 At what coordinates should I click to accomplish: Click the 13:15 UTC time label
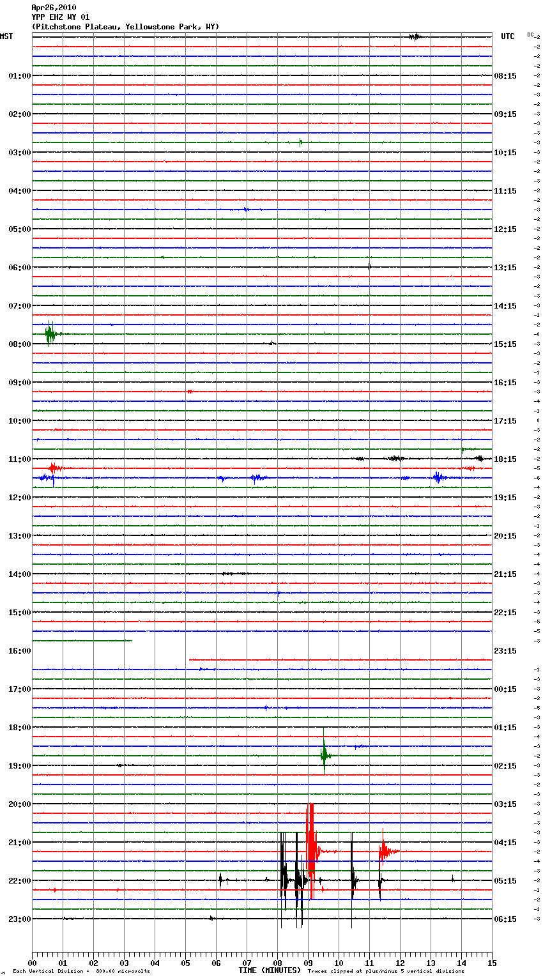pos(505,268)
